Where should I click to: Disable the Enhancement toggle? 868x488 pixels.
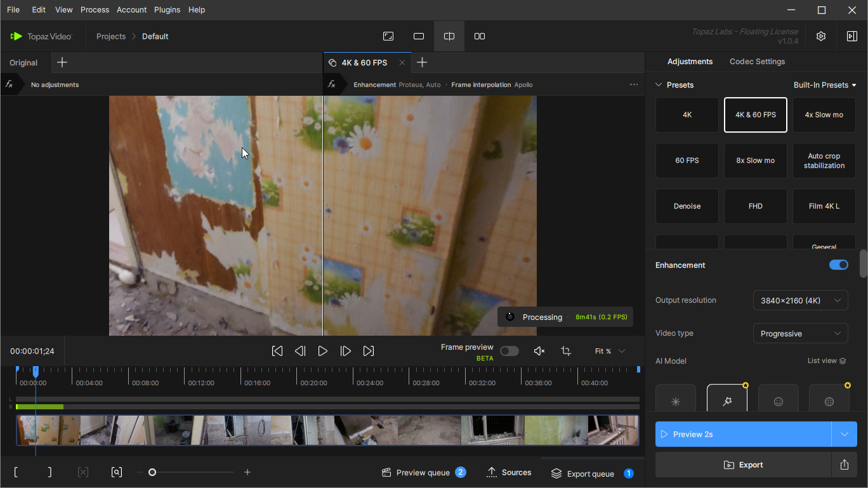click(x=838, y=265)
